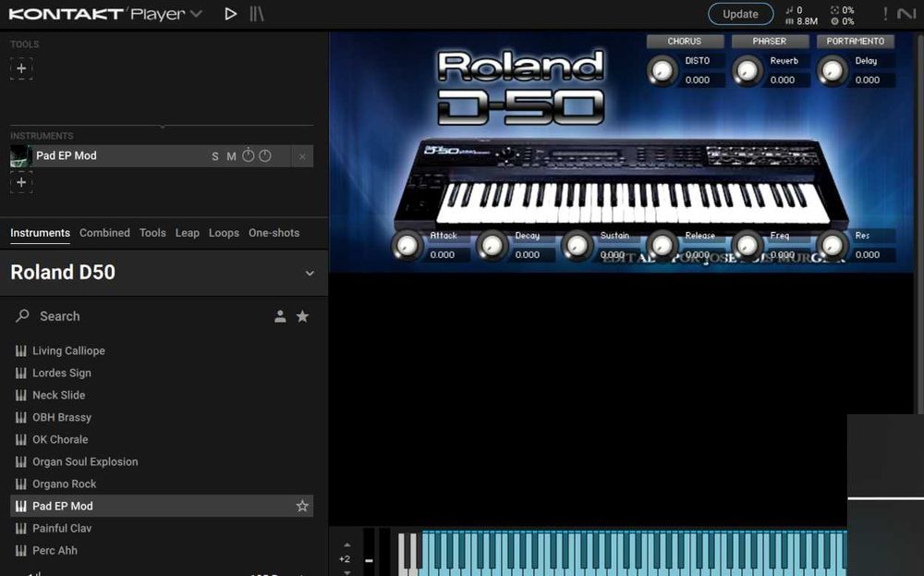Select the Living Calliope preset

coord(162,350)
